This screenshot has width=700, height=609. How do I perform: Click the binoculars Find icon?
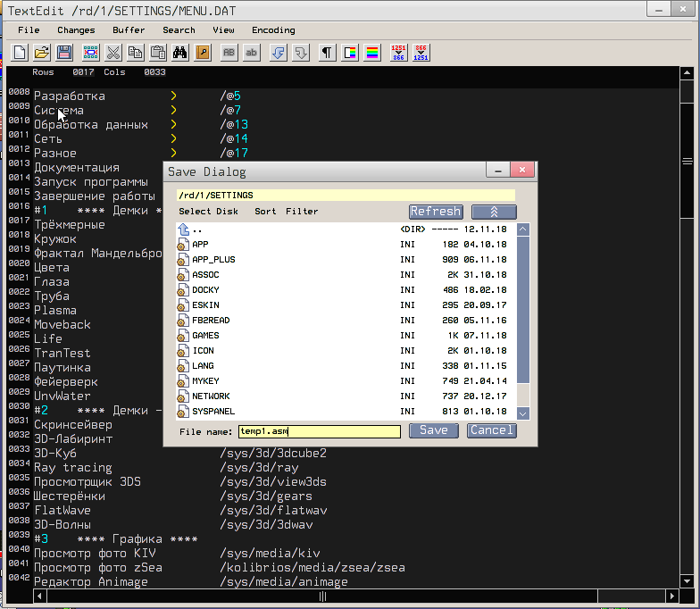point(179,53)
